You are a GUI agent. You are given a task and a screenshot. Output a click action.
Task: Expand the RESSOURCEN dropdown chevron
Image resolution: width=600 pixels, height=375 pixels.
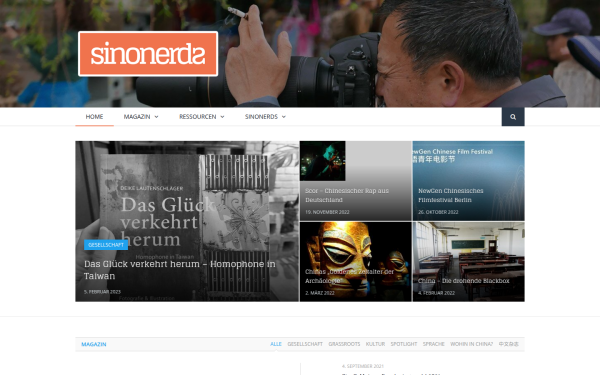pos(222,117)
